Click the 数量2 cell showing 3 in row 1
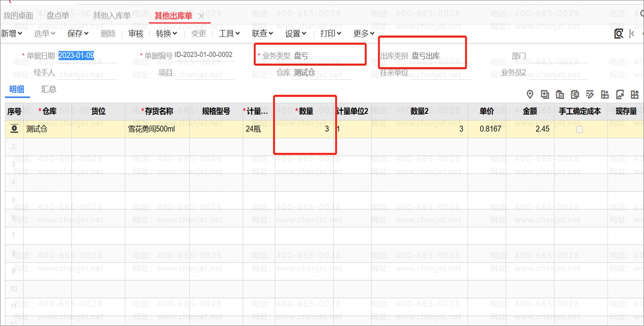 coord(419,129)
